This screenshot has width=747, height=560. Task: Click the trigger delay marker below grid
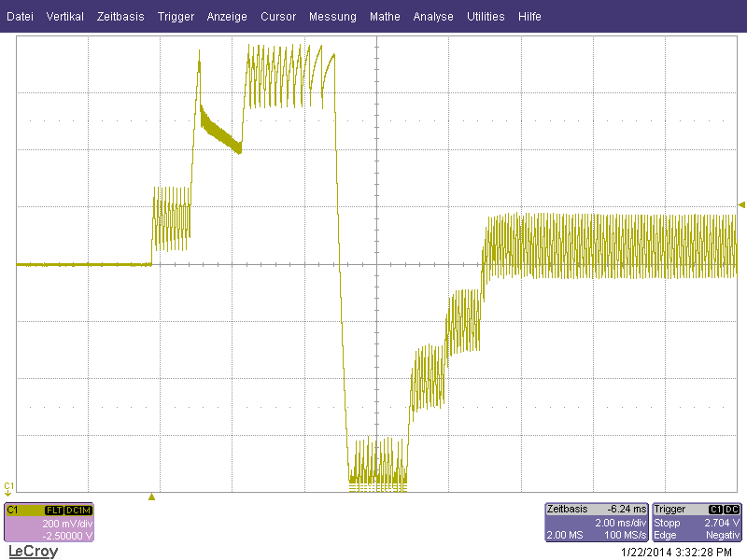point(151,497)
